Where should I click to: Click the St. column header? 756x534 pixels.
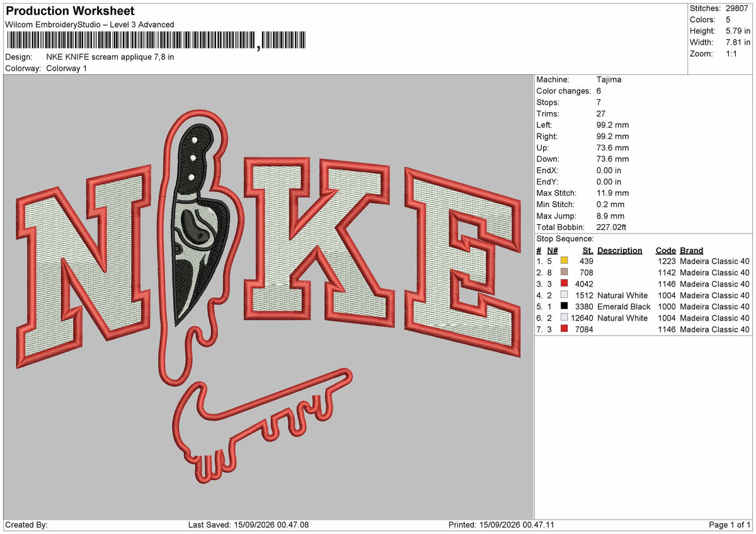(x=588, y=250)
